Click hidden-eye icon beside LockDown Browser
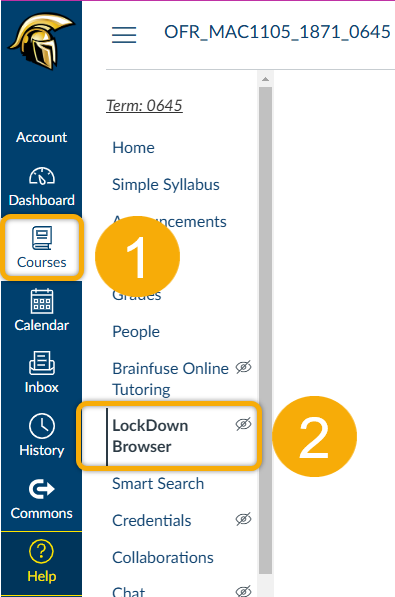Viewport: 395px width, 597px height. [x=243, y=424]
